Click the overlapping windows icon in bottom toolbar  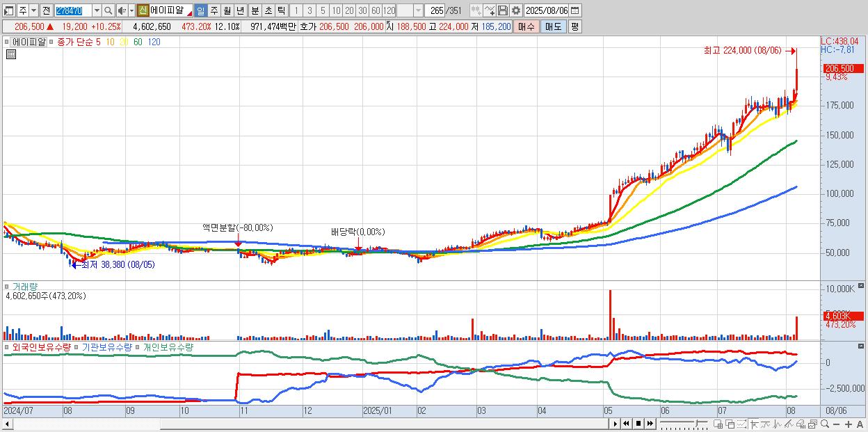730,424
